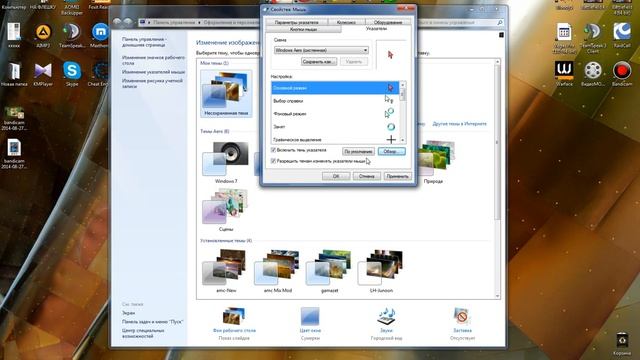The width and height of the screenshot is (640, 360).
Task: Toggle Включить тень указателя checkbox
Action: (273, 150)
